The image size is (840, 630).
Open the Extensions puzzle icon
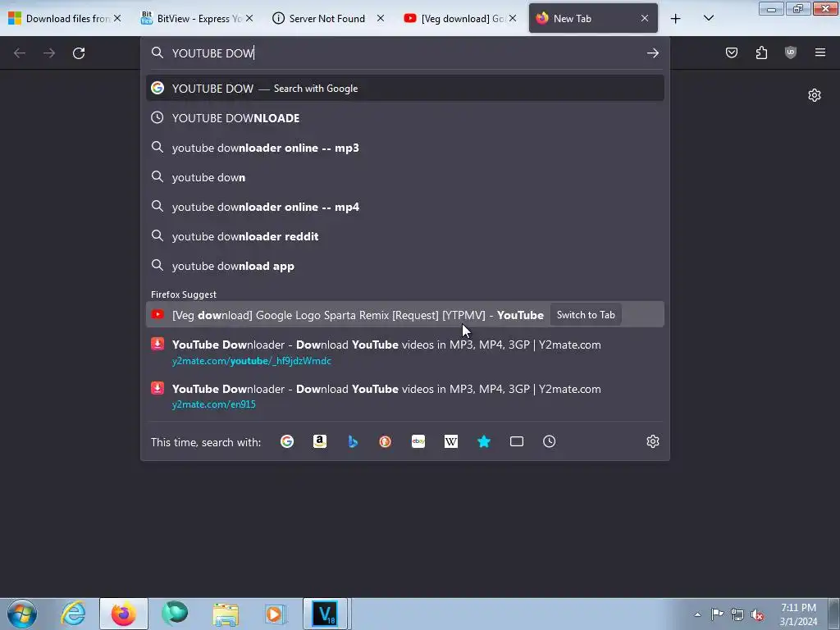click(761, 52)
